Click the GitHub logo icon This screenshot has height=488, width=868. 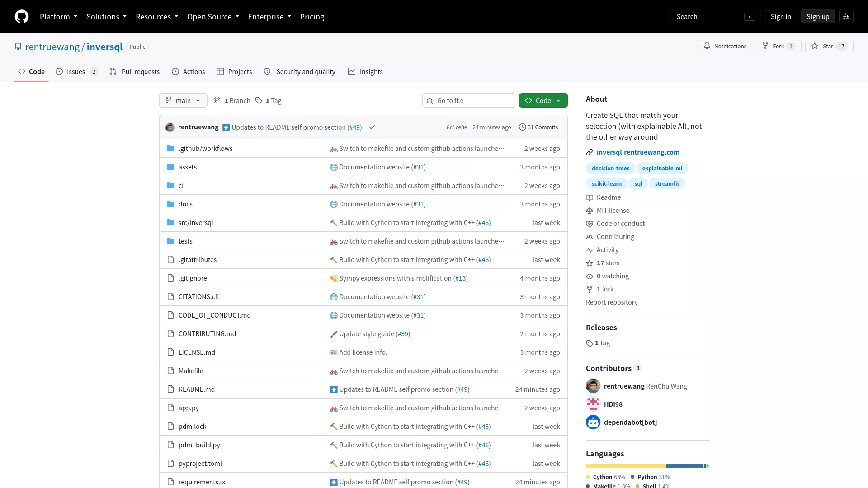coord(22,17)
